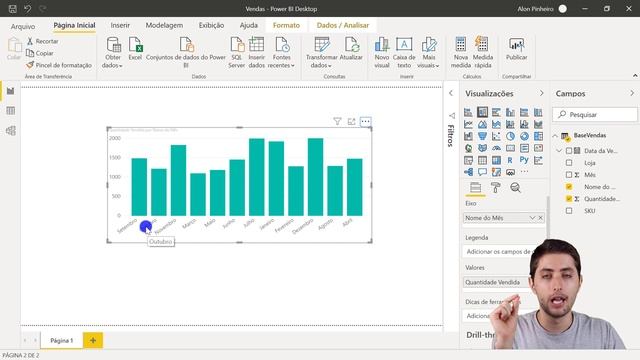
Task: Collapse the Campos pane
Action: [632, 93]
